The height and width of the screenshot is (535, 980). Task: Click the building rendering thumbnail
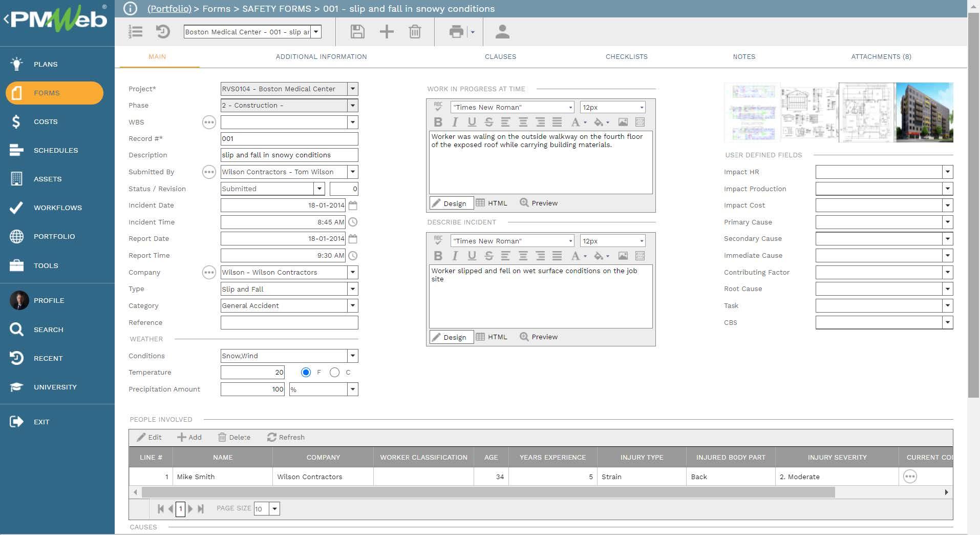pyautogui.click(x=924, y=112)
